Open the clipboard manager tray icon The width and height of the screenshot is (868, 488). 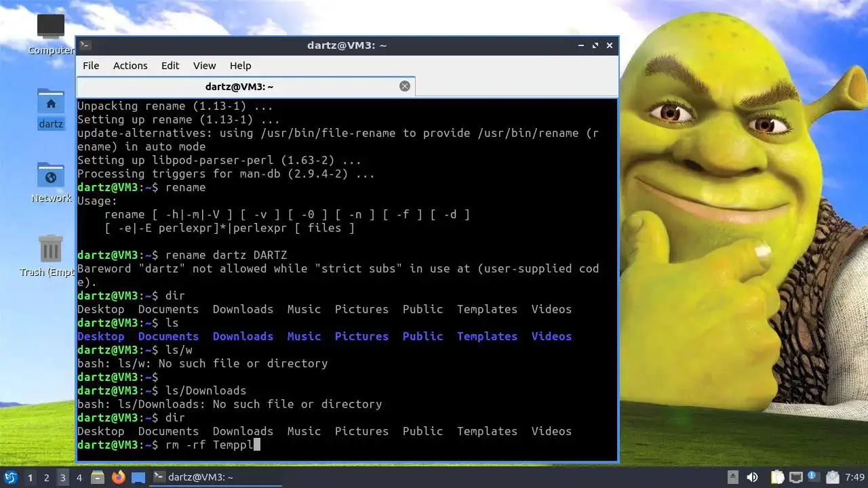pyautogui.click(x=777, y=478)
